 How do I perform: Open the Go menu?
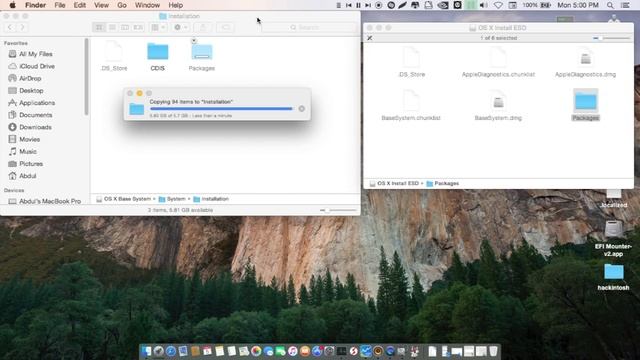[122, 5]
